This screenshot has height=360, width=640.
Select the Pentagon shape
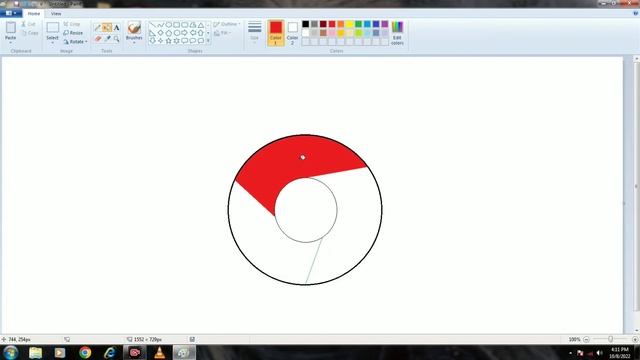pos(169,33)
